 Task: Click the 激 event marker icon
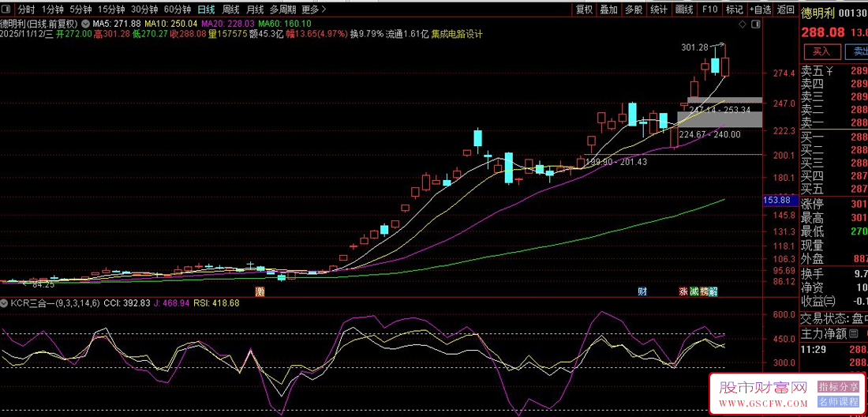pyautogui.click(x=260, y=291)
